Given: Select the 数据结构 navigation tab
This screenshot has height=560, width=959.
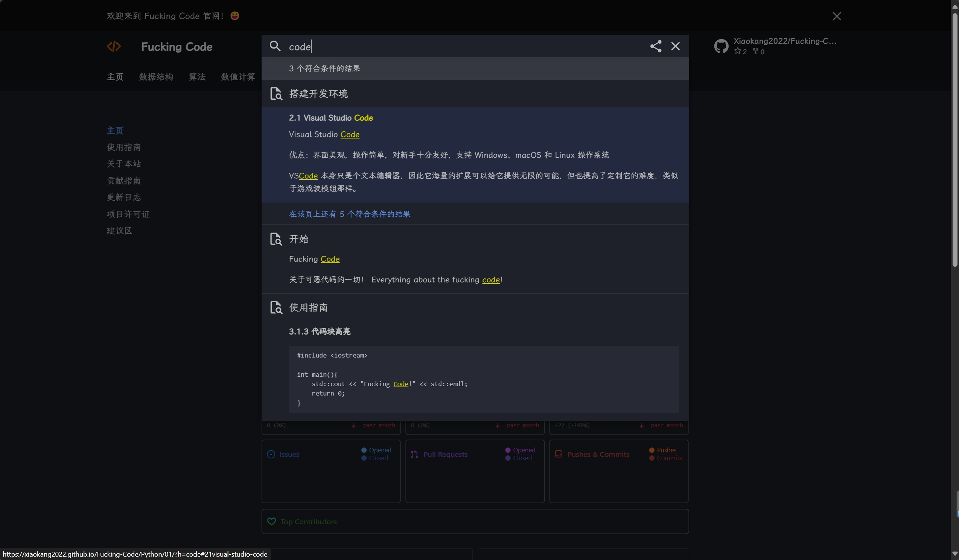Looking at the screenshot, I should (156, 77).
